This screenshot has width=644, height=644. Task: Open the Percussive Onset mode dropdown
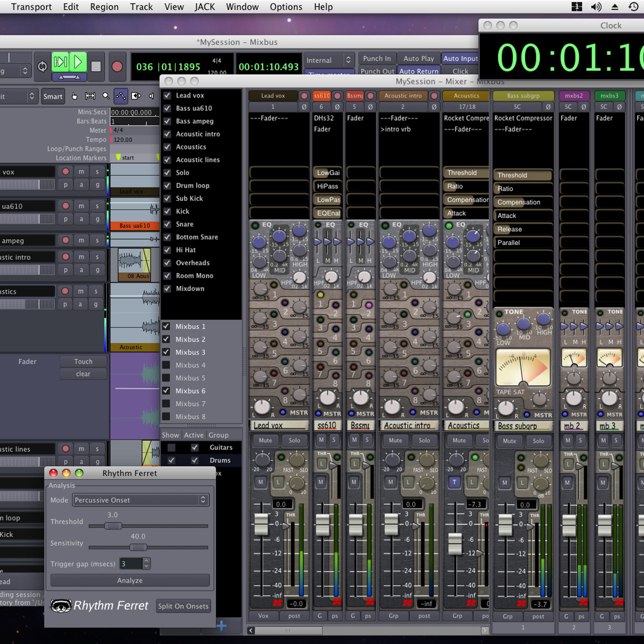click(x=140, y=500)
